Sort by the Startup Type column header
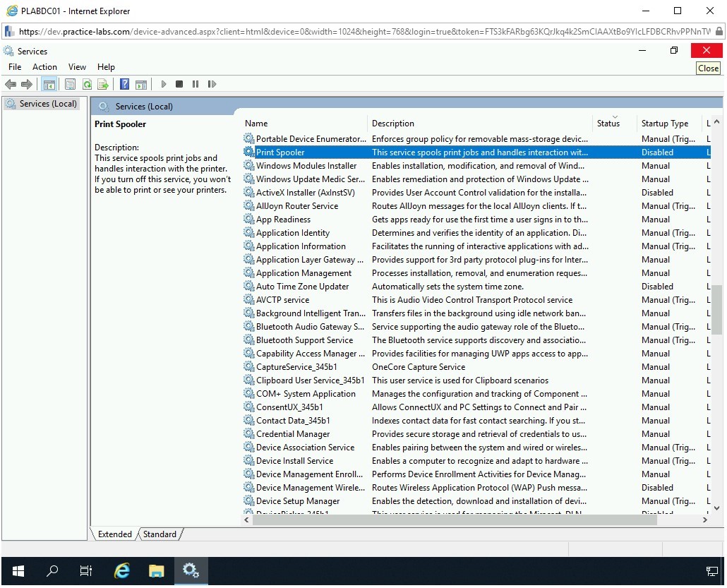The width and height of the screenshot is (727, 588). click(x=664, y=124)
